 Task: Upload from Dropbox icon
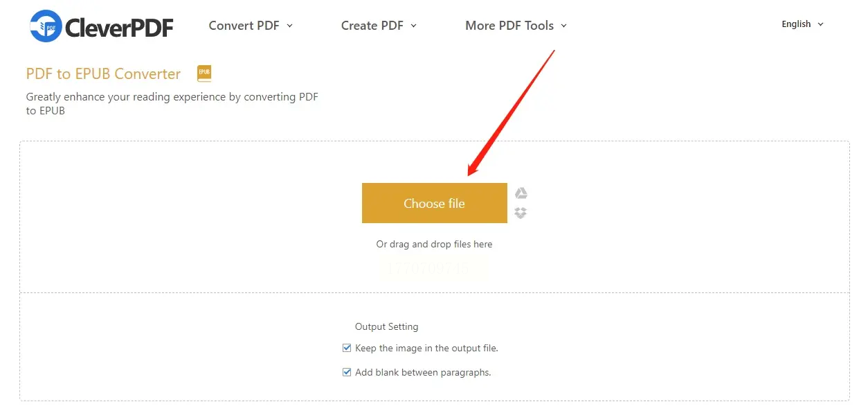point(521,213)
